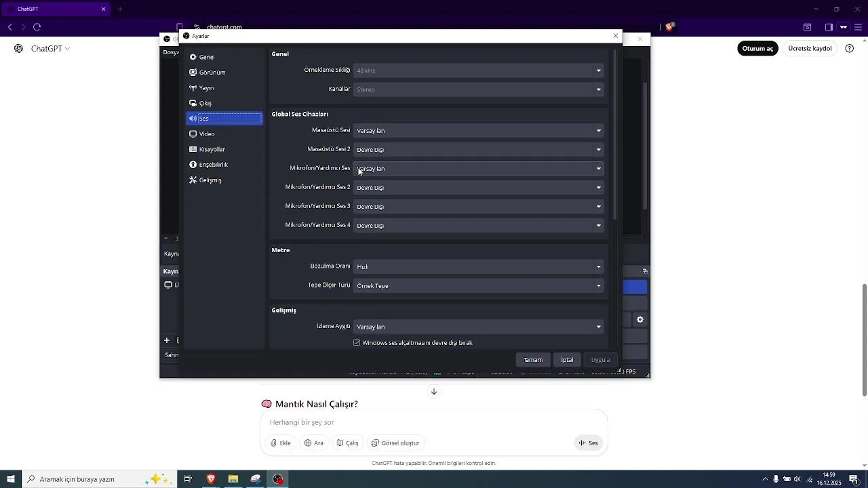Image resolution: width=868 pixels, height=488 pixels.
Task: Open the Kanallar dropdown
Action: point(478,89)
